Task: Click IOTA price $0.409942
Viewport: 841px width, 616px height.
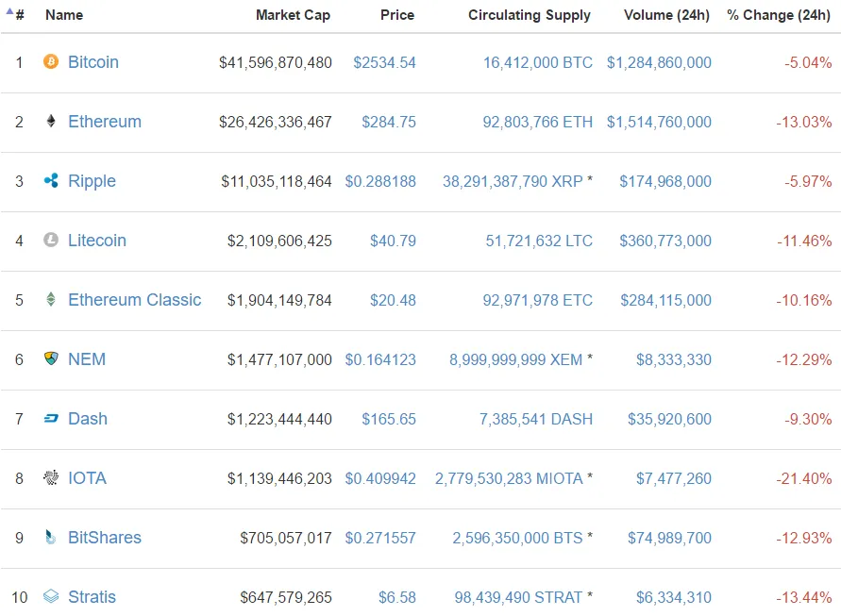Action: [x=380, y=479]
